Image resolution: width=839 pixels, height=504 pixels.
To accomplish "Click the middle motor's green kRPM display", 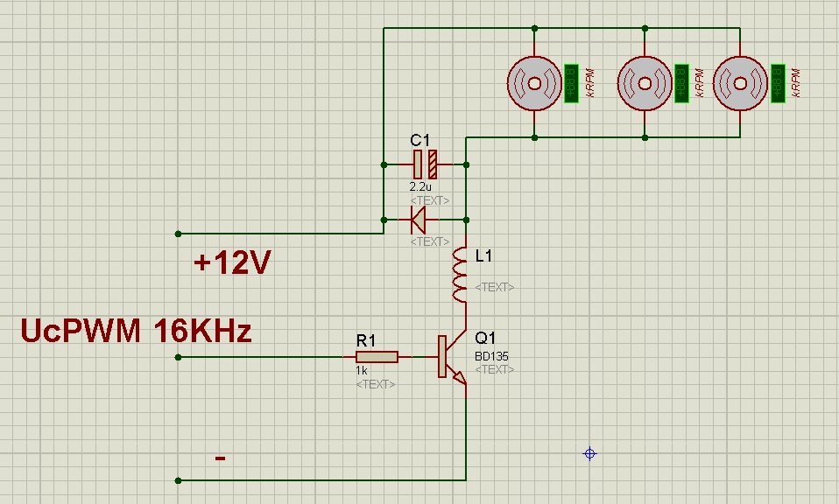I will [x=681, y=83].
